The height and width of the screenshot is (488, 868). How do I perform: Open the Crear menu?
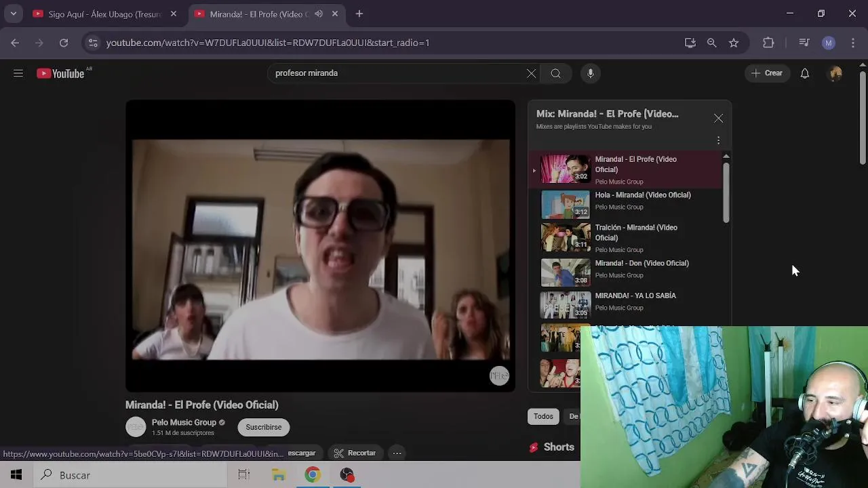(x=767, y=73)
